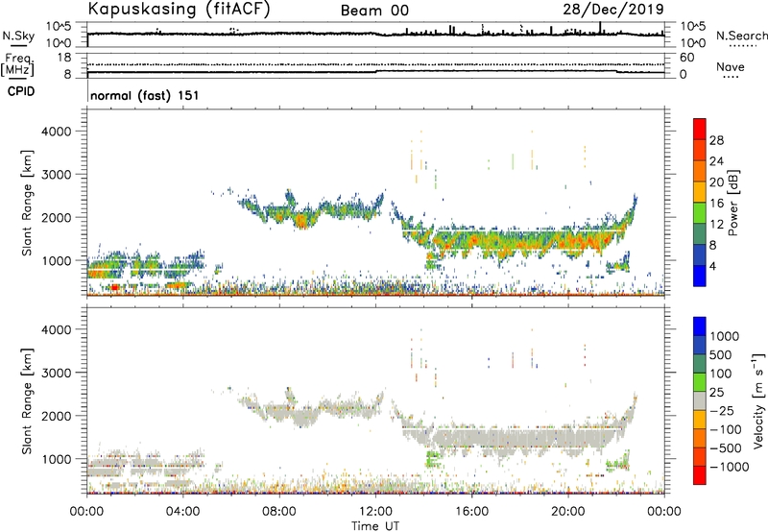
Task: Click the '08:00' time axis tick label
Action: [279, 512]
